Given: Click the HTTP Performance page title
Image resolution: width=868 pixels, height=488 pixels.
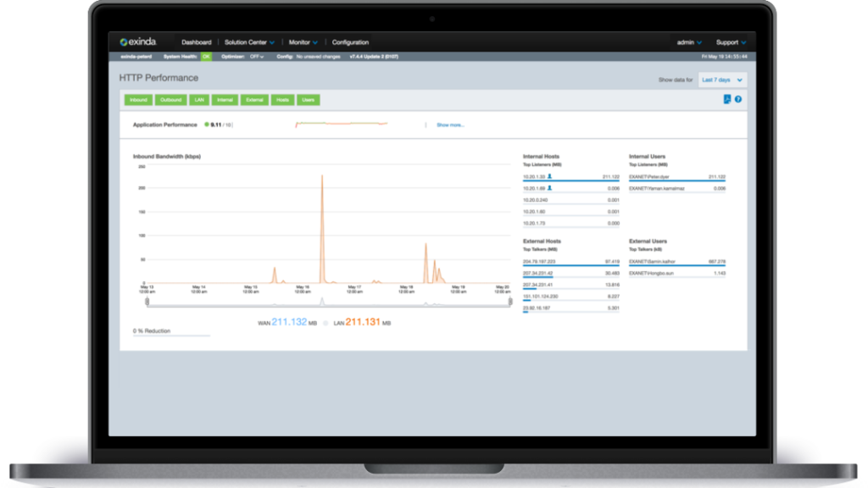Looking at the screenshot, I should pos(159,78).
